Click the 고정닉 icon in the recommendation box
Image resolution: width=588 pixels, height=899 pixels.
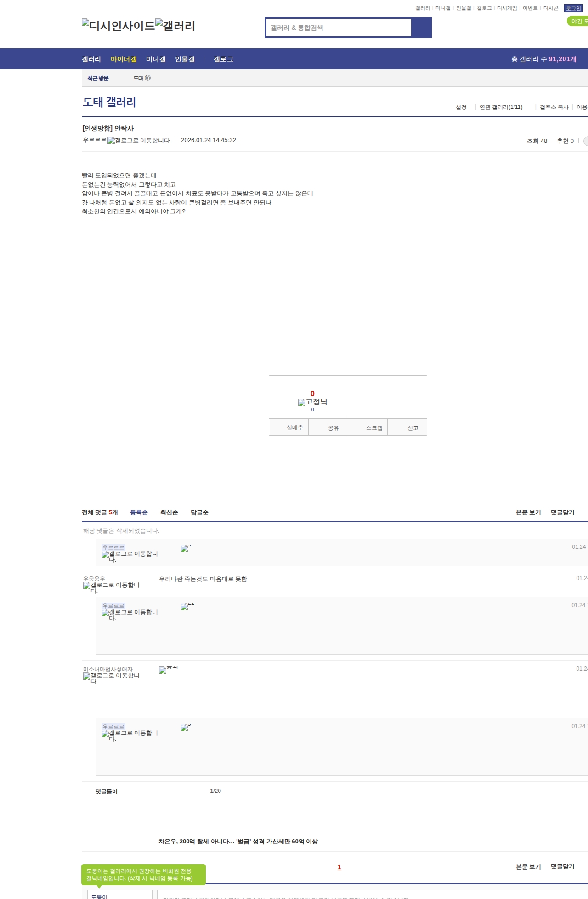point(312,402)
